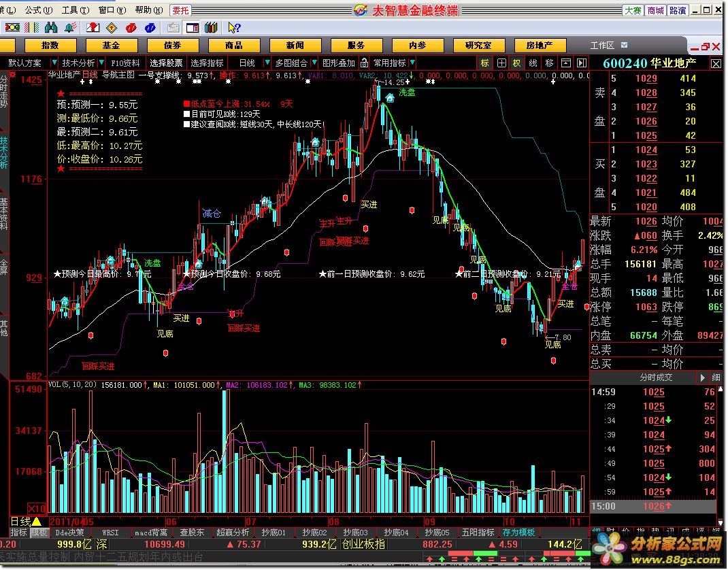
Task: Click the red question mark envelope icon
Action: click(93, 28)
